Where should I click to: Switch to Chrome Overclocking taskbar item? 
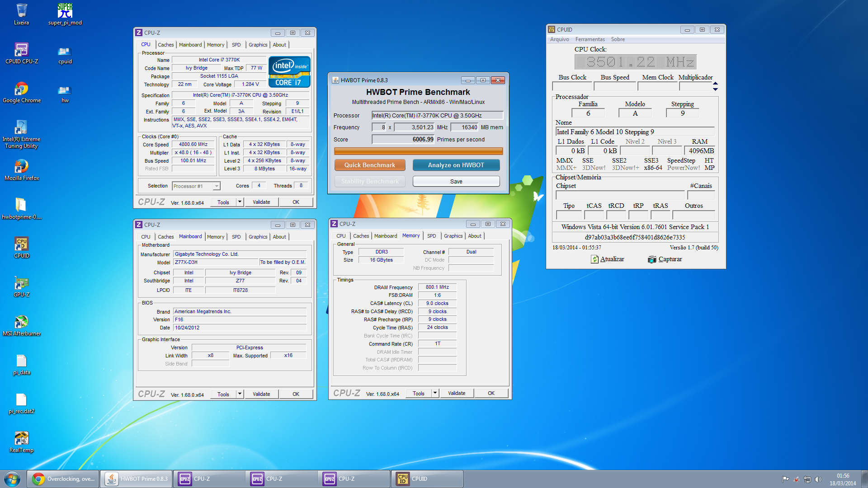click(x=64, y=479)
